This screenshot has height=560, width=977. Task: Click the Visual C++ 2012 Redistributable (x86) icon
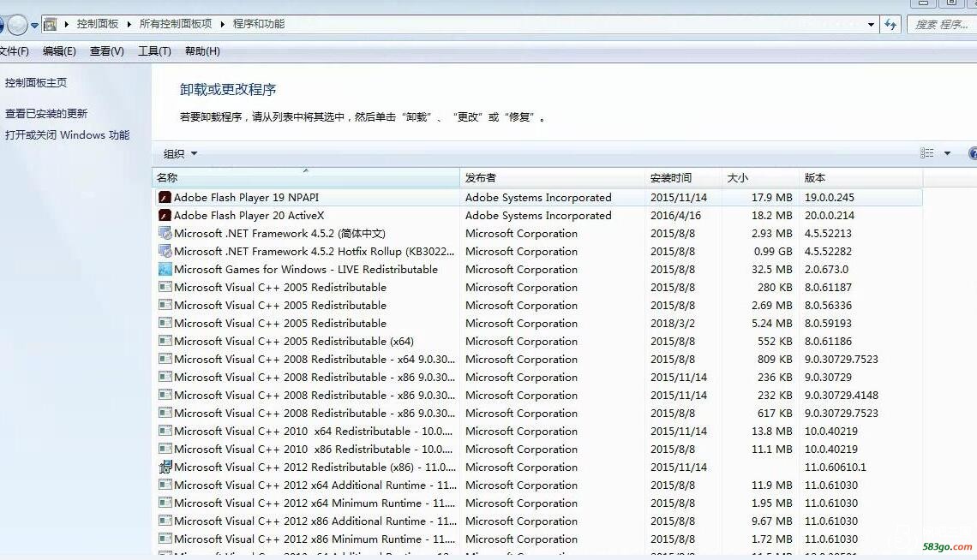click(165, 468)
